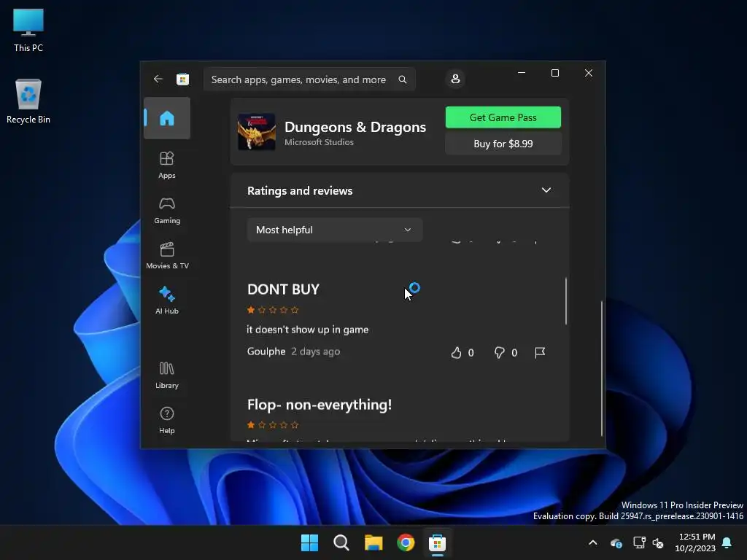Screen dimensions: 747x560
Task: Click review text "it doesn't show up in game"
Action: (x=307, y=330)
